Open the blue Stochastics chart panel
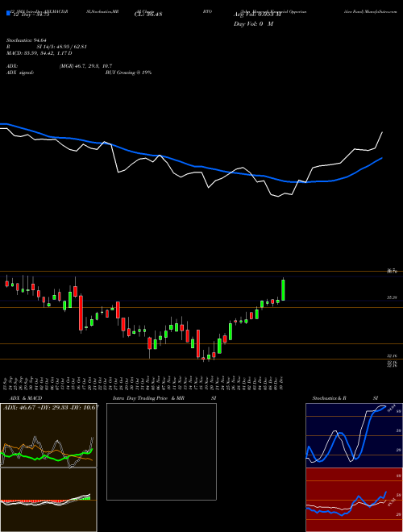Viewport: 403px width, 532px height. pyautogui.click(x=354, y=435)
